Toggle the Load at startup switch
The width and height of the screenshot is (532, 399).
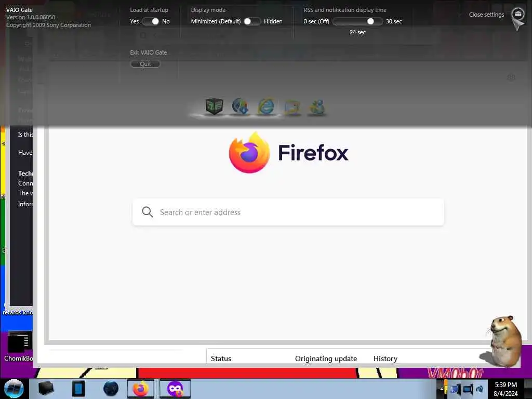pyautogui.click(x=151, y=21)
